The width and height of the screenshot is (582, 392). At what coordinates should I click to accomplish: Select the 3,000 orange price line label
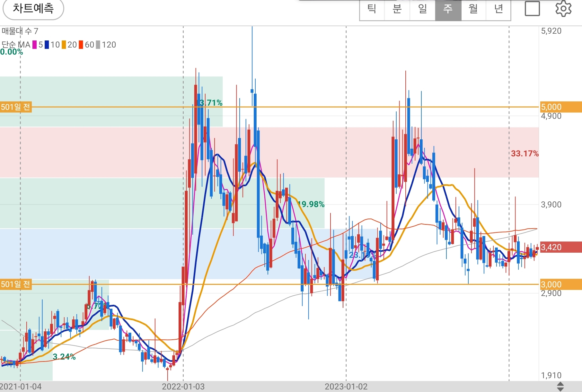561,284
